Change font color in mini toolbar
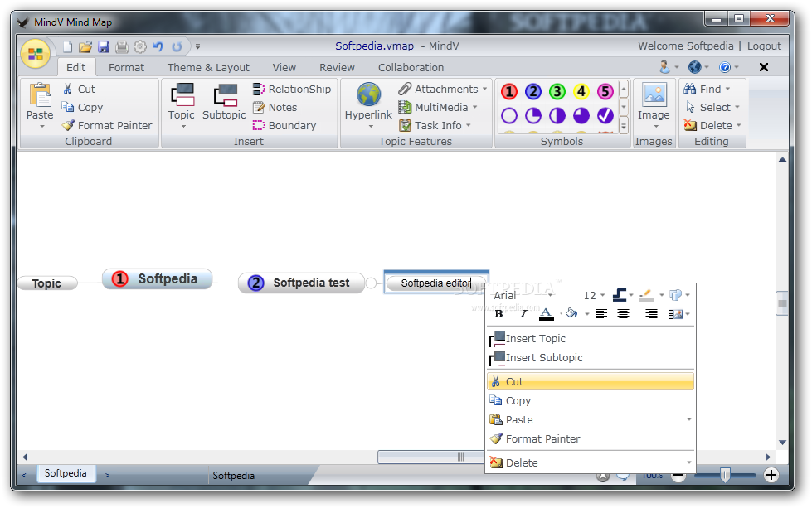 [x=546, y=314]
